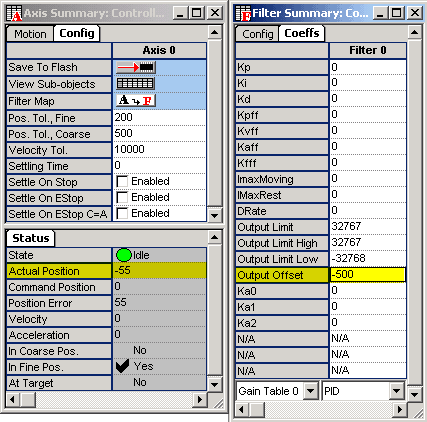Switch to the filter Config tab
This screenshot has width=427, height=422.
tap(257, 34)
